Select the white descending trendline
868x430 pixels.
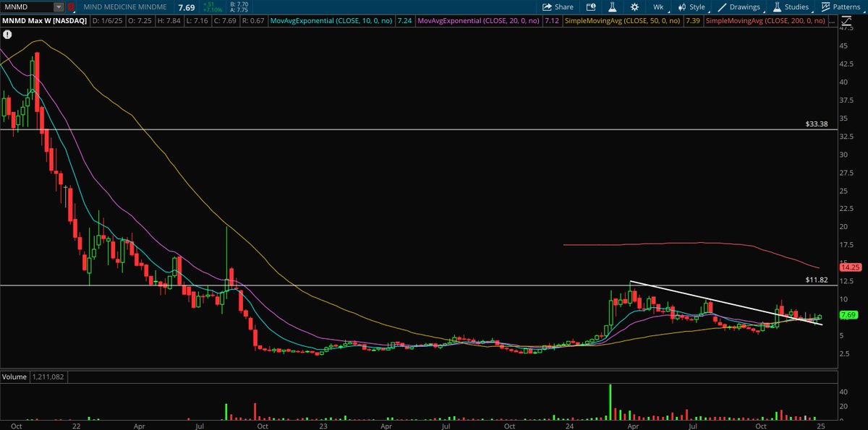[x=727, y=303]
